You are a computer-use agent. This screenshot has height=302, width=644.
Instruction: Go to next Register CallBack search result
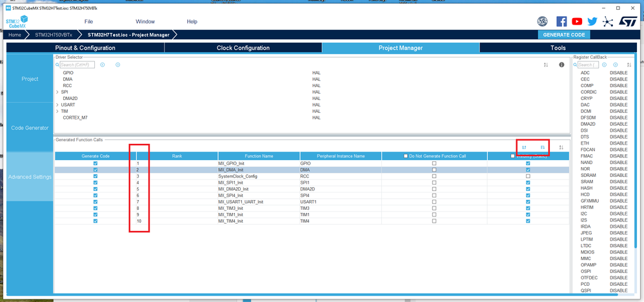[x=615, y=65]
